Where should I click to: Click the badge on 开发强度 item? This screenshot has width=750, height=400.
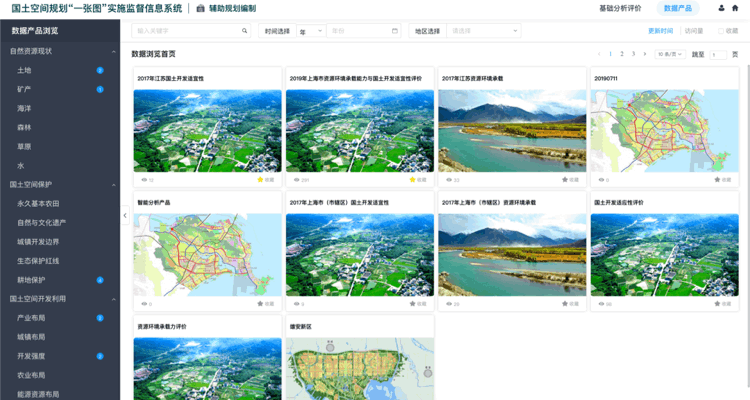(x=100, y=356)
